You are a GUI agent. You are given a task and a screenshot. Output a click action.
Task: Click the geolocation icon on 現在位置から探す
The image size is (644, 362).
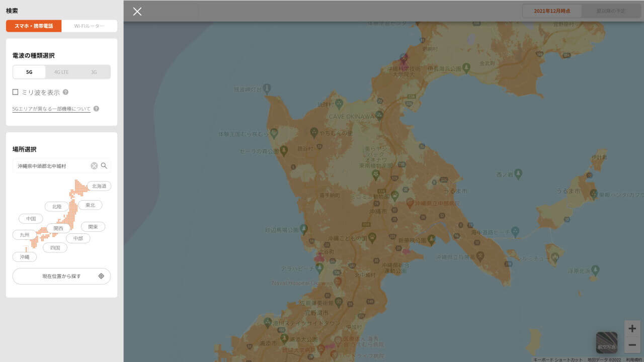tap(101, 276)
